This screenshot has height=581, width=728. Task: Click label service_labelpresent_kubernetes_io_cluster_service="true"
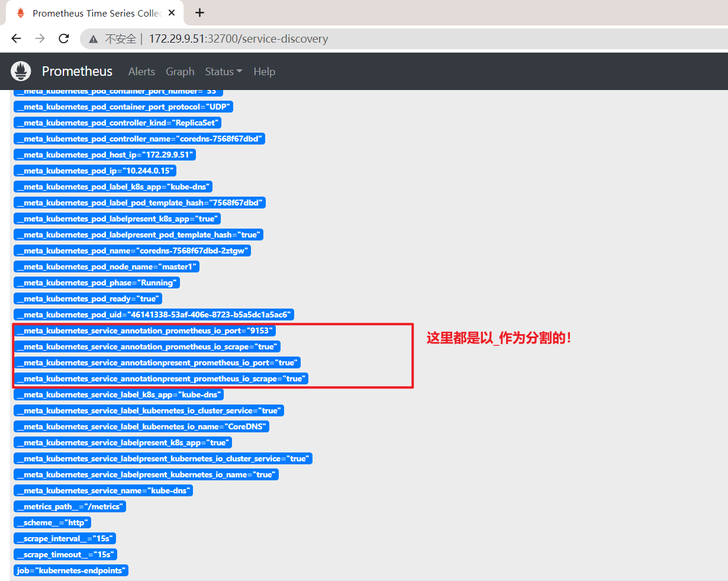click(x=163, y=458)
